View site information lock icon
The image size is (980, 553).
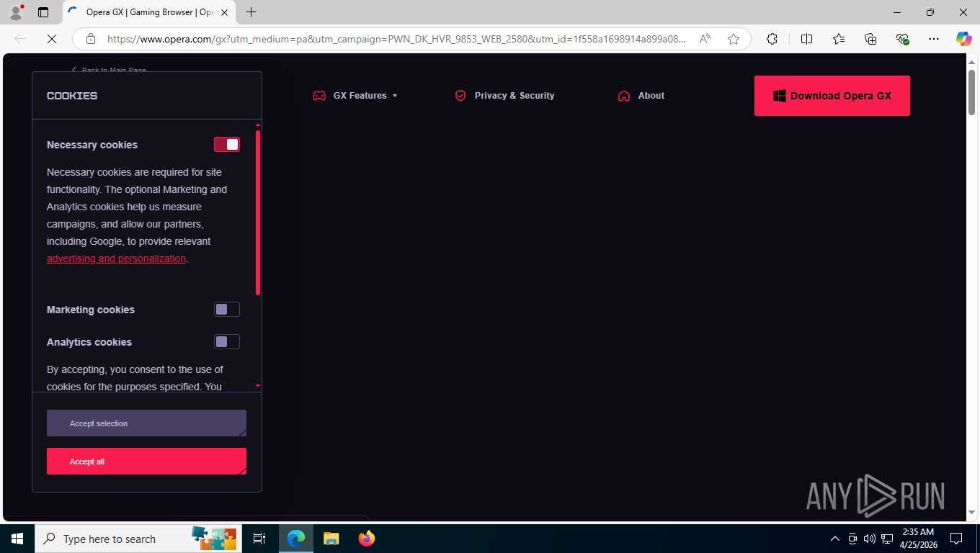tap(91, 39)
